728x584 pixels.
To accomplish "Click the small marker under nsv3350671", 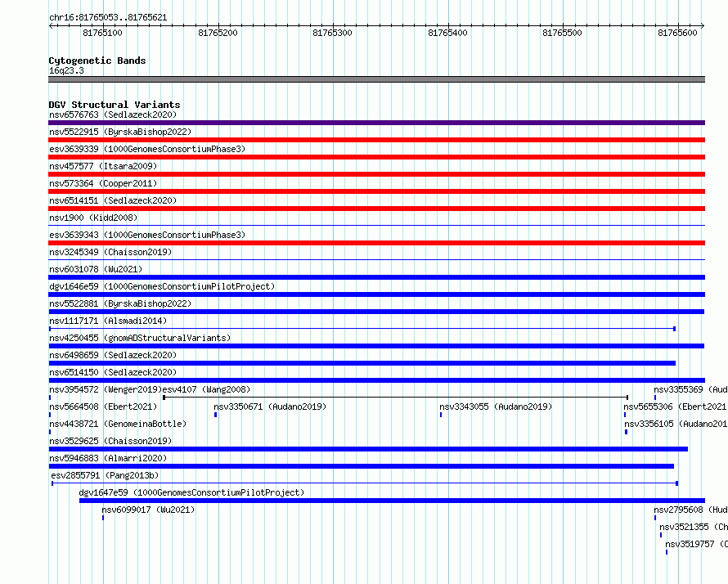I will pyautogui.click(x=215, y=415).
